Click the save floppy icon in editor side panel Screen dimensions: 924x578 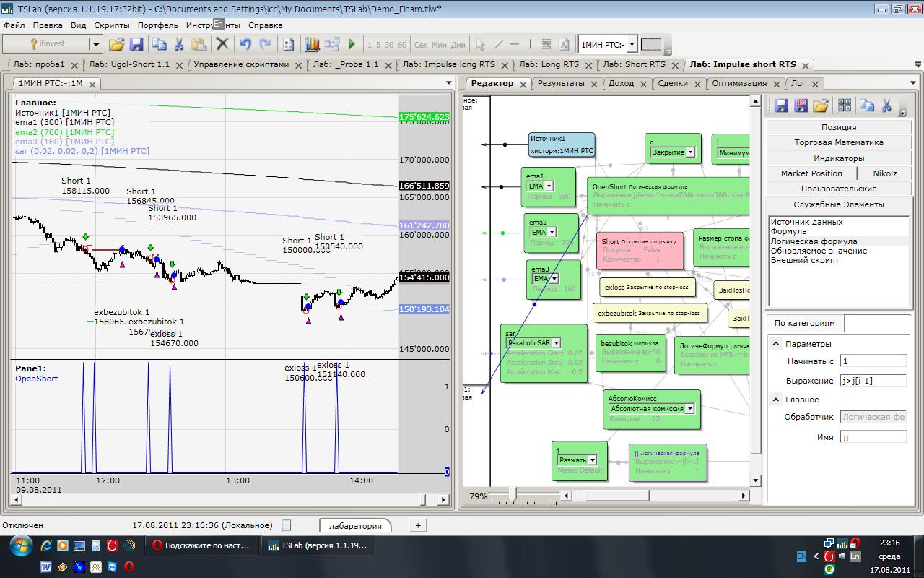tap(780, 106)
